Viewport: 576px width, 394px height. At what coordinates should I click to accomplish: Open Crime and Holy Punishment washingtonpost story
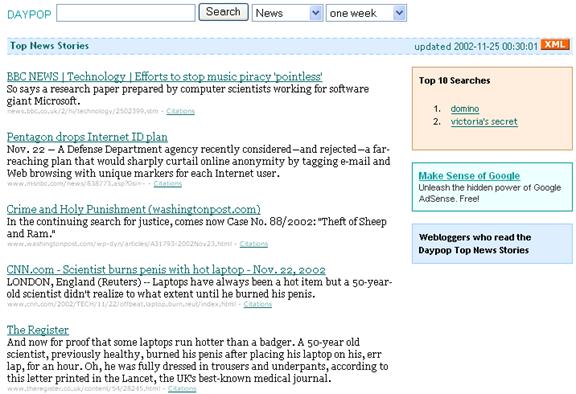pyautogui.click(x=134, y=209)
